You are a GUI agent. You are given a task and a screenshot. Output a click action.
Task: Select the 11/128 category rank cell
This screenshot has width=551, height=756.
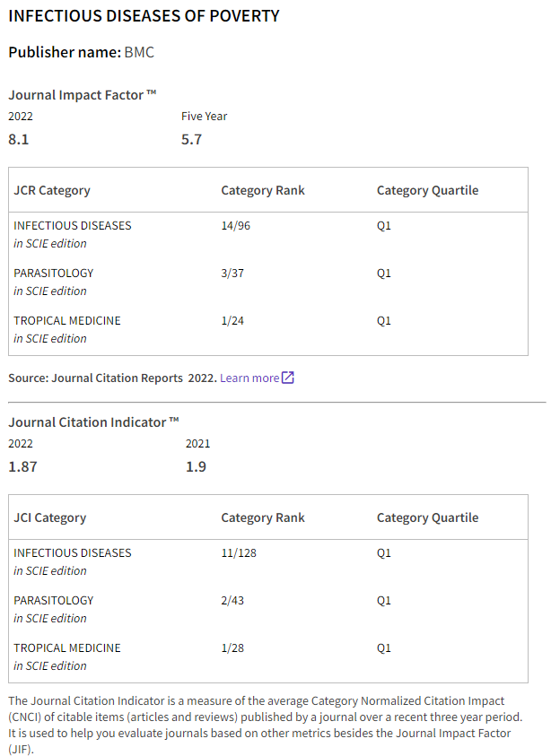239,552
